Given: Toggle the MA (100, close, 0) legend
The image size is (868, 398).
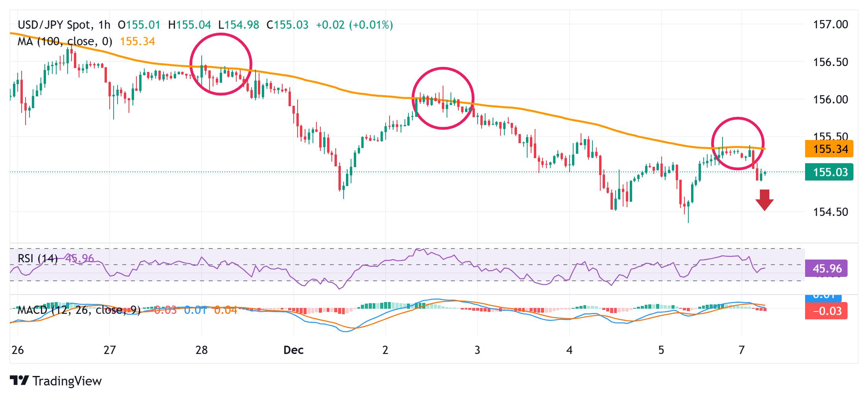Looking at the screenshot, I should 65,41.
